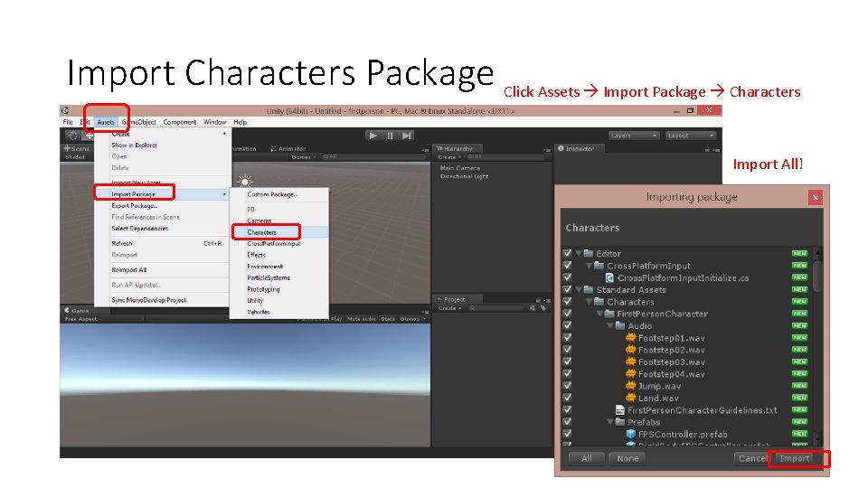Viewport: 868px width, 488px height.
Task: Collapse the CrossPlatformInput folder triangle
Action: [x=590, y=266]
